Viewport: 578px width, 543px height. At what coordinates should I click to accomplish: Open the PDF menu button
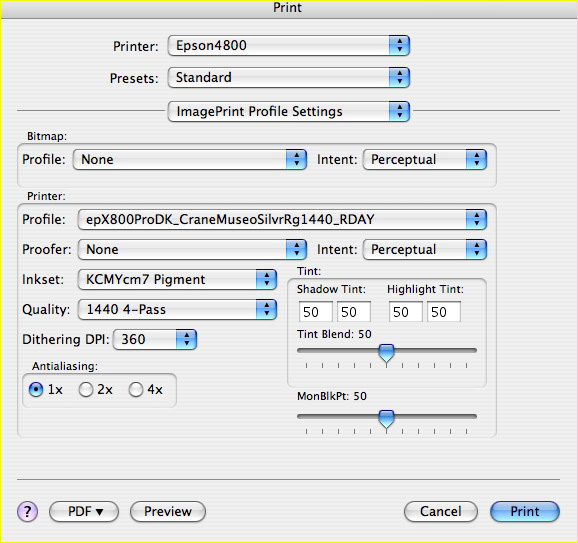[84, 512]
